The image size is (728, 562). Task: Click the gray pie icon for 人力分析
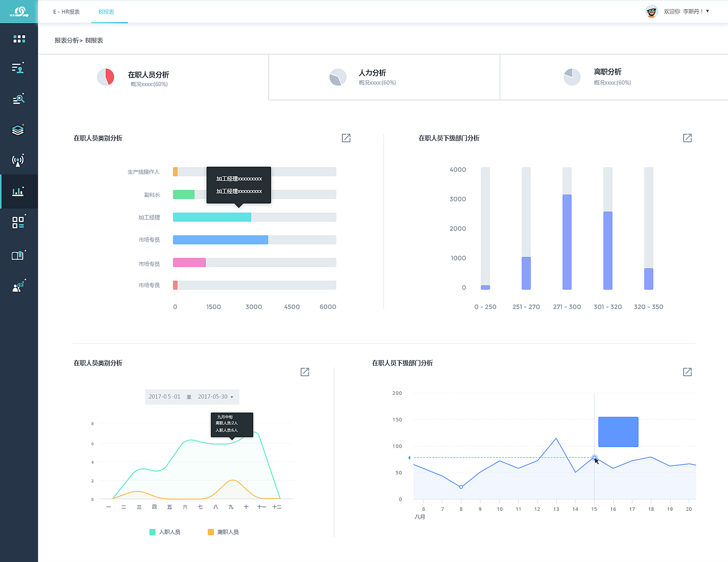[x=338, y=77]
